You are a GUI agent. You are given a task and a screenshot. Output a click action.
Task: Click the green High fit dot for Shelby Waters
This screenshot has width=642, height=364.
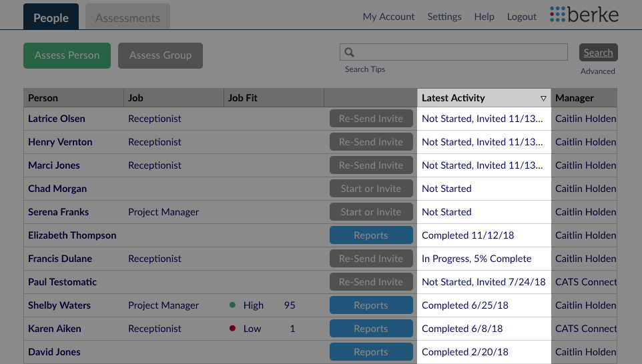click(x=232, y=305)
